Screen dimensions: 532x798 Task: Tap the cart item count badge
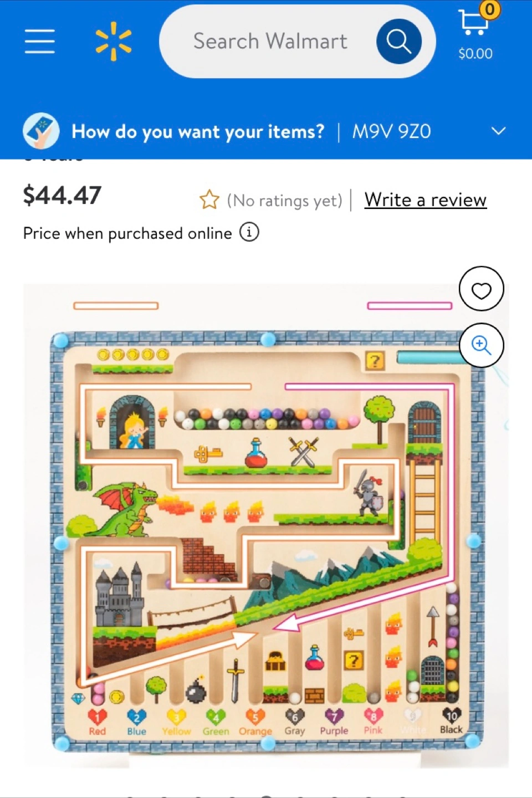pos(489,9)
